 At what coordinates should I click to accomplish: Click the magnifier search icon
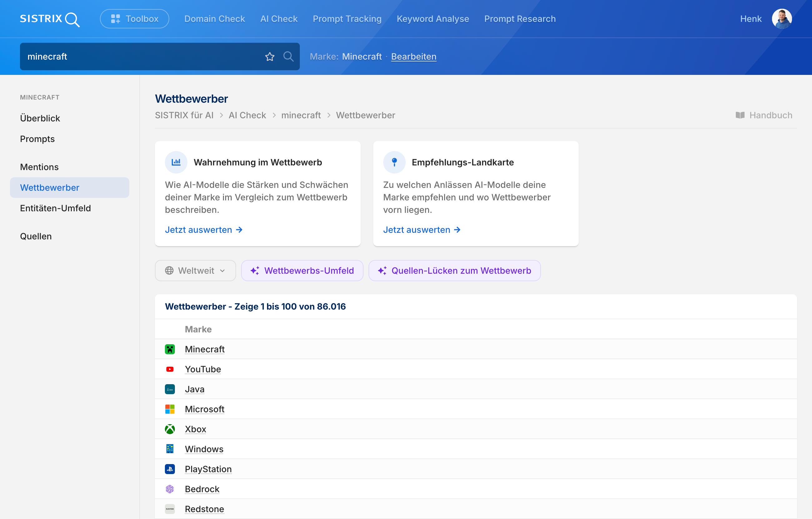(288, 56)
